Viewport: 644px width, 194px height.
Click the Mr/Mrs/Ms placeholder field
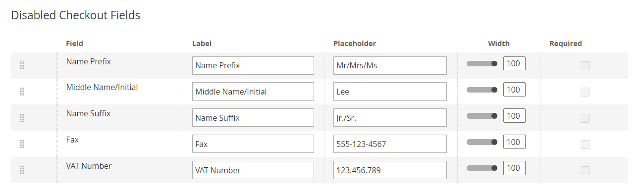coord(390,65)
